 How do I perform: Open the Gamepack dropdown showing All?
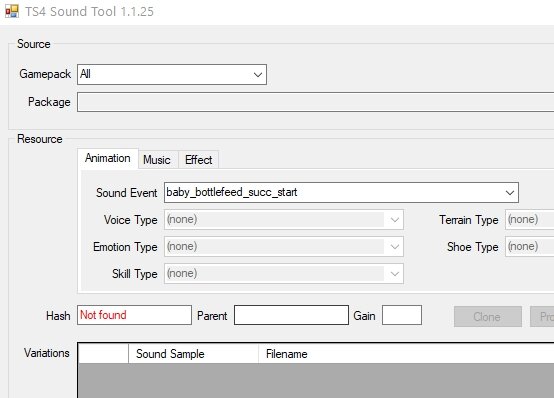172,74
